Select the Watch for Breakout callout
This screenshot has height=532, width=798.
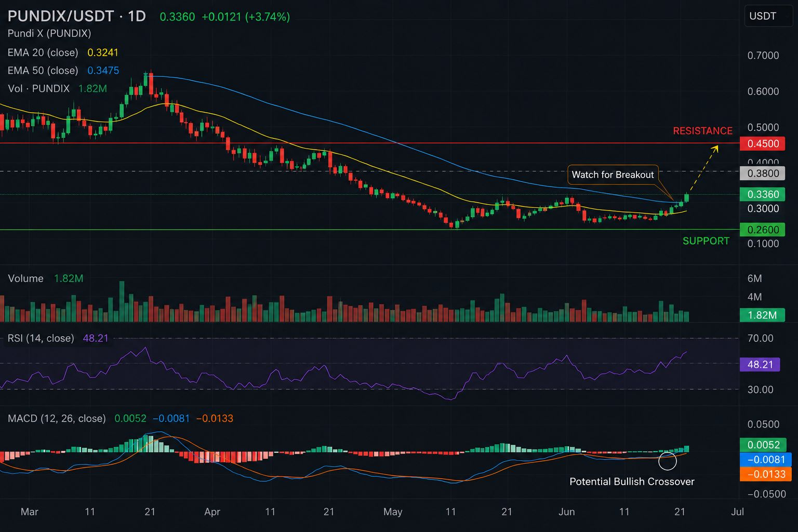coord(613,175)
